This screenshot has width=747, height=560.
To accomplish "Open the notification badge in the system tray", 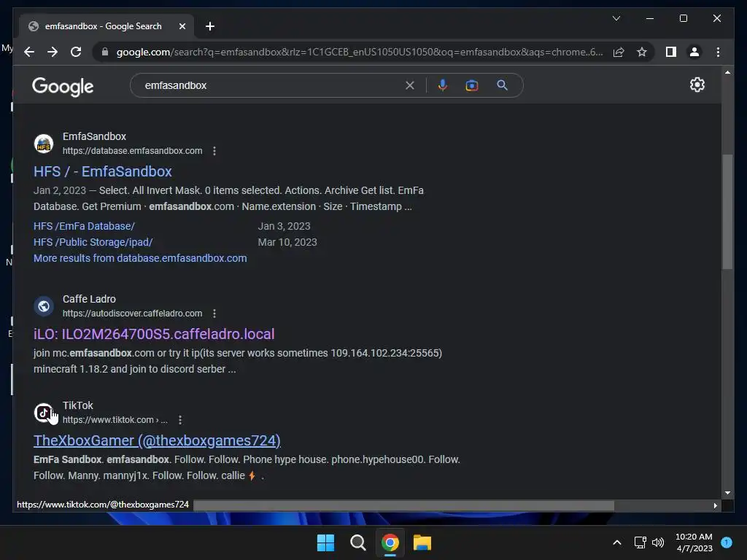I will click(726, 542).
